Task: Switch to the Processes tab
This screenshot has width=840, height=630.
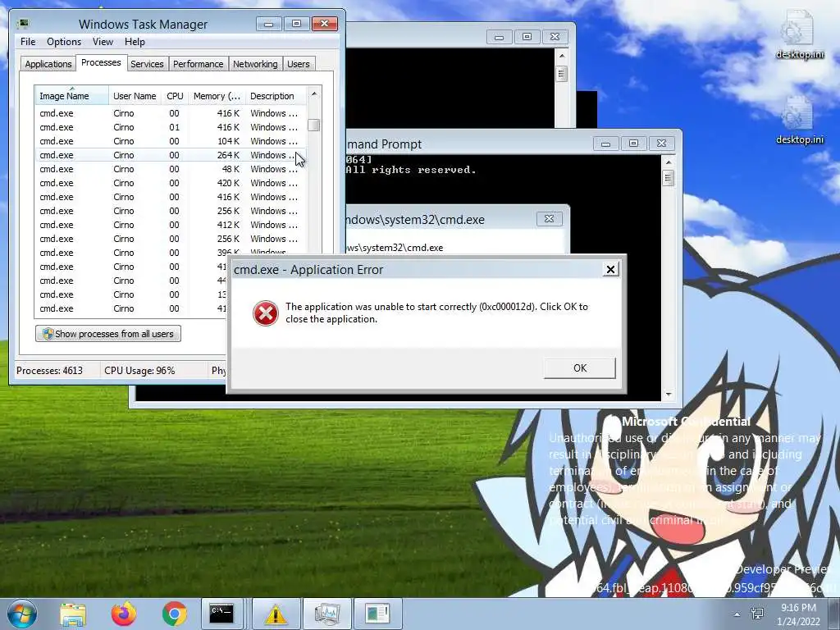Action: tap(101, 62)
